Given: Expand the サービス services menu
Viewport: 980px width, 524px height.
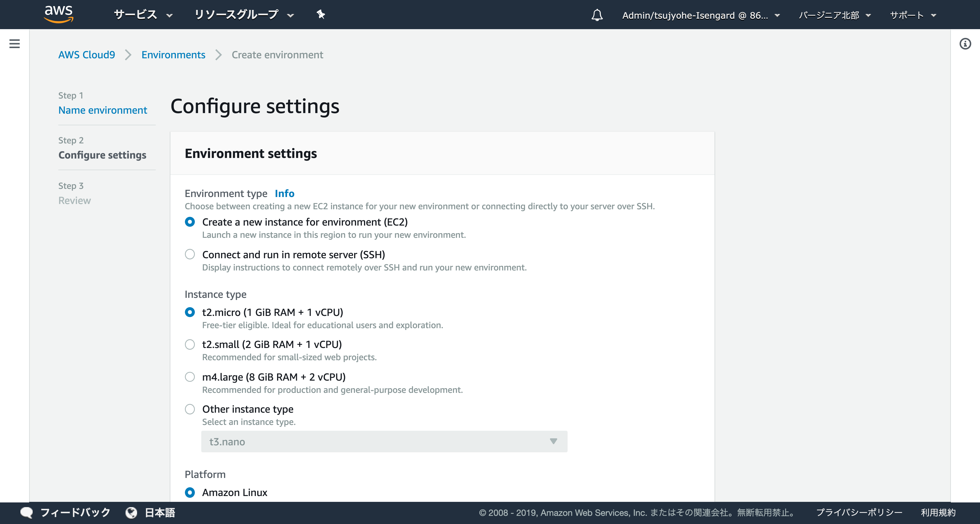Looking at the screenshot, I should (143, 15).
